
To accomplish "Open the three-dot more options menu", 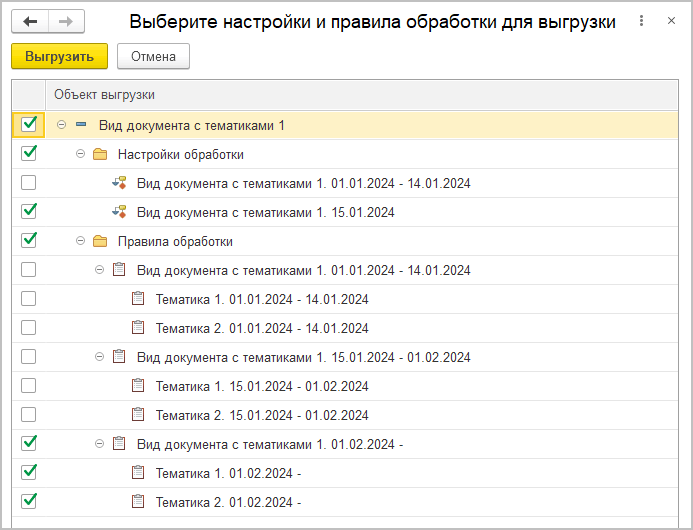I will tap(640, 21).
